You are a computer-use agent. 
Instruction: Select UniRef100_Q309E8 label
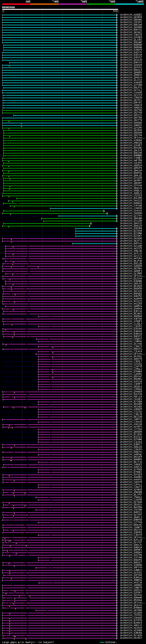pyautogui.click(x=131, y=37)
